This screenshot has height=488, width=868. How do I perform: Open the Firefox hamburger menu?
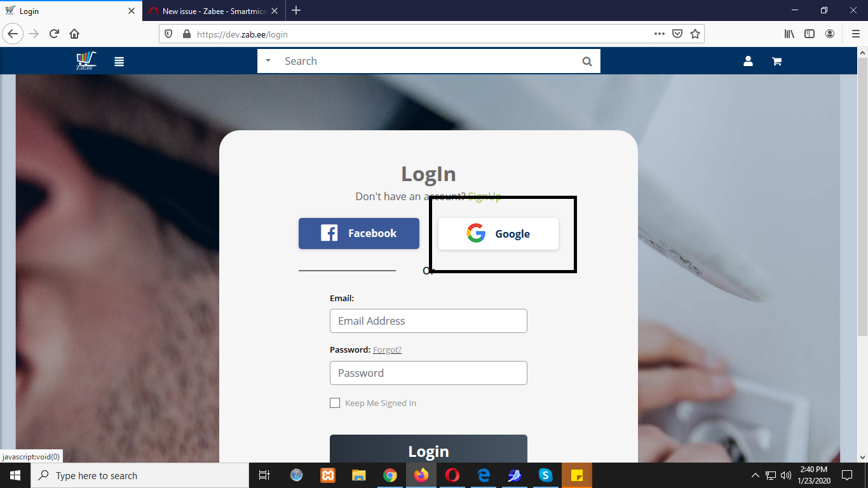(x=855, y=34)
